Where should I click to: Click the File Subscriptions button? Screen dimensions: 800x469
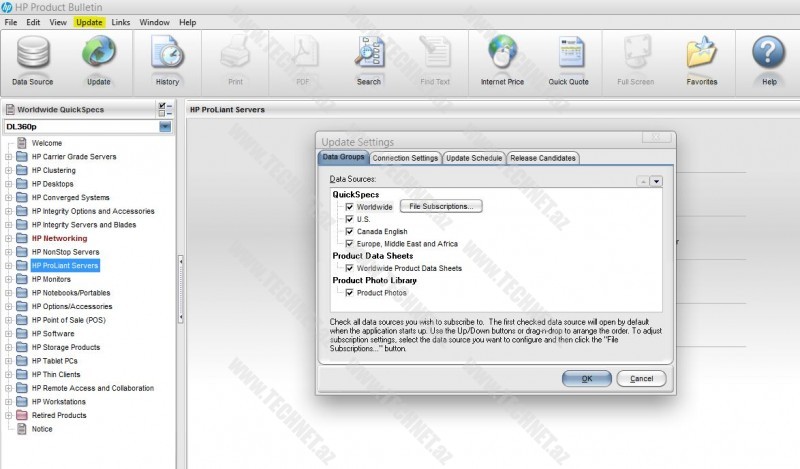tap(442, 206)
